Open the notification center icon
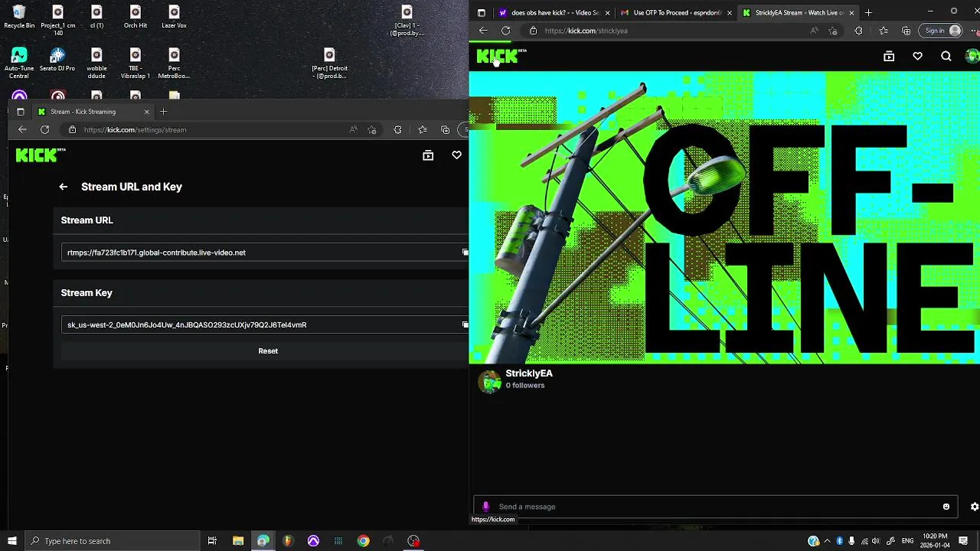This screenshot has height=551, width=980. [x=963, y=541]
